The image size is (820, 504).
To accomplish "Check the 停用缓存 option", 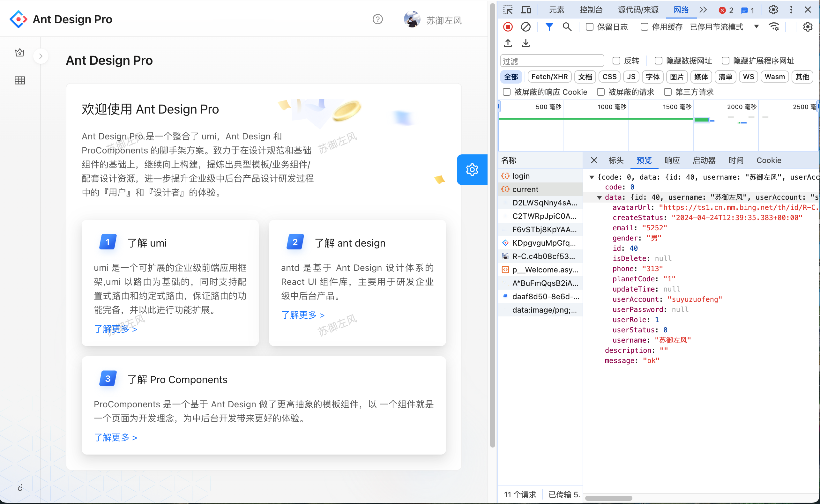I will 644,27.
